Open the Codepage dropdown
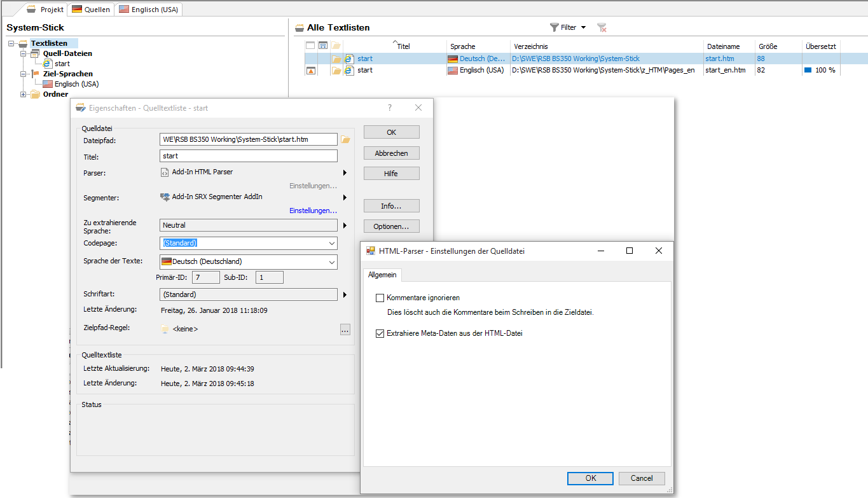The height and width of the screenshot is (498, 868). click(332, 243)
